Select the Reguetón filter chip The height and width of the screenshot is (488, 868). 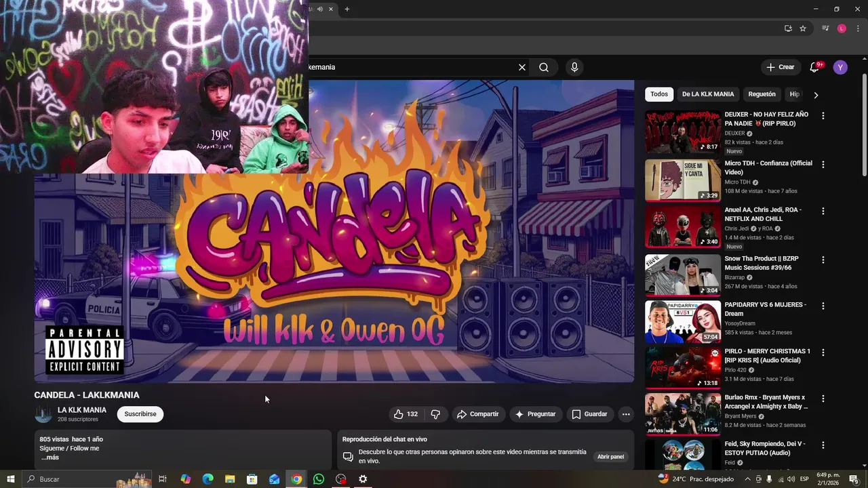coord(762,94)
